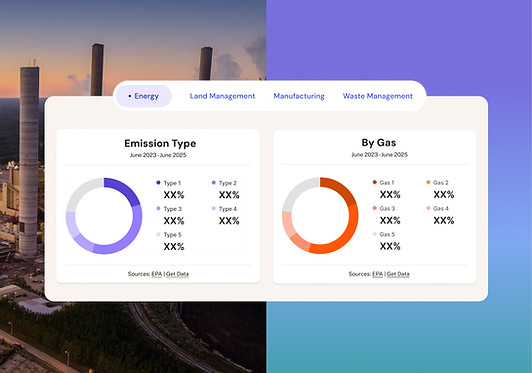The image size is (532, 373).
Task: Go to Waste Management tab
Action: [x=378, y=96]
